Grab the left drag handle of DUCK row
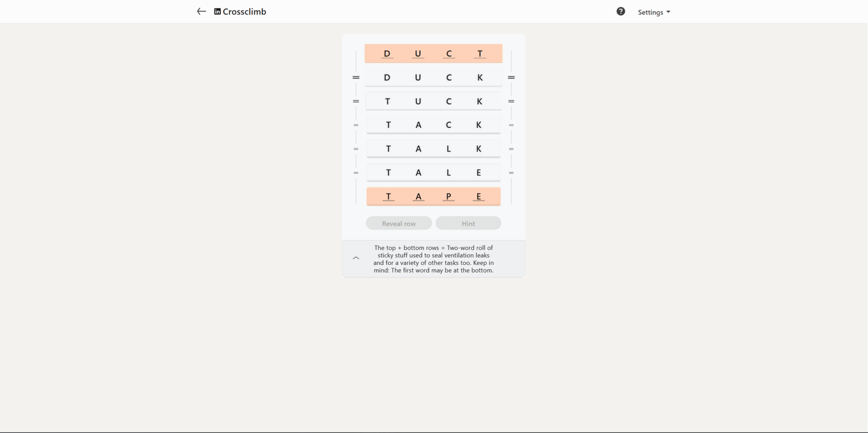 coord(356,77)
